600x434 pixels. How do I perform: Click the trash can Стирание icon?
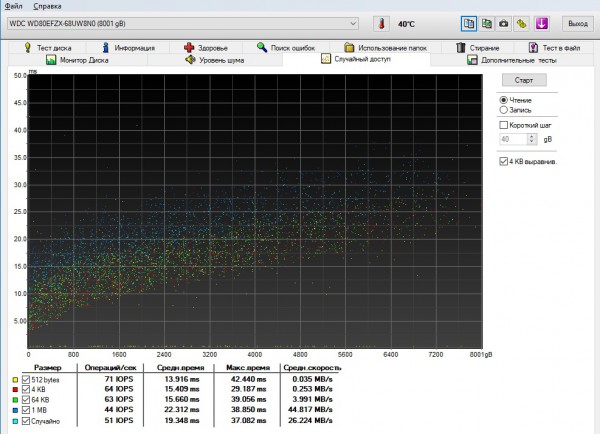(x=461, y=47)
